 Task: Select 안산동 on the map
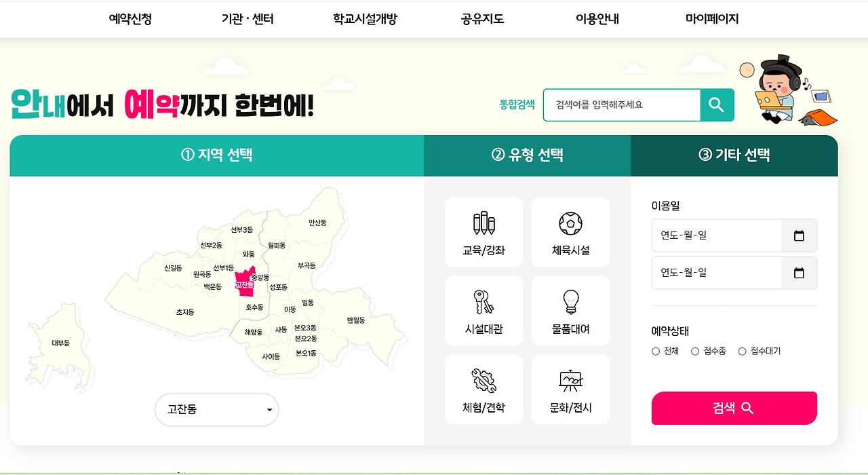pyautogui.click(x=317, y=223)
